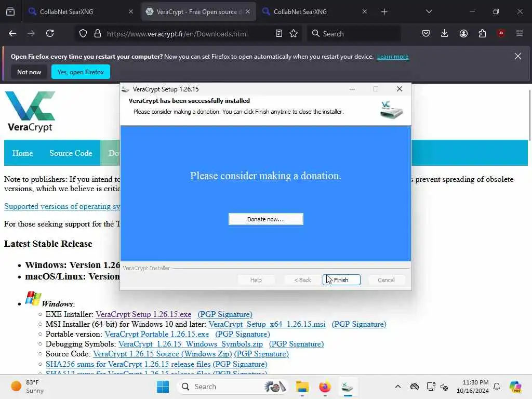This screenshot has width=532, height=399.
Task: Download Windows Symbols zip link
Action: point(190,344)
